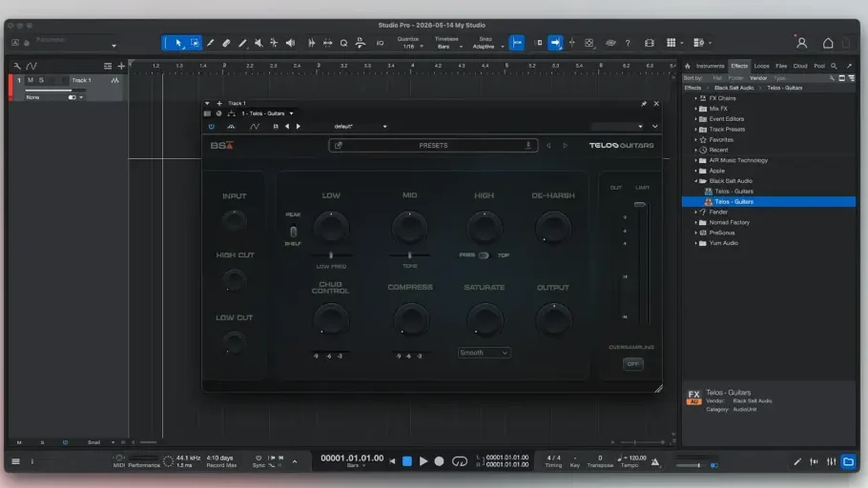
Task: Toggle plugin power bypass button
Action: pyautogui.click(x=212, y=127)
